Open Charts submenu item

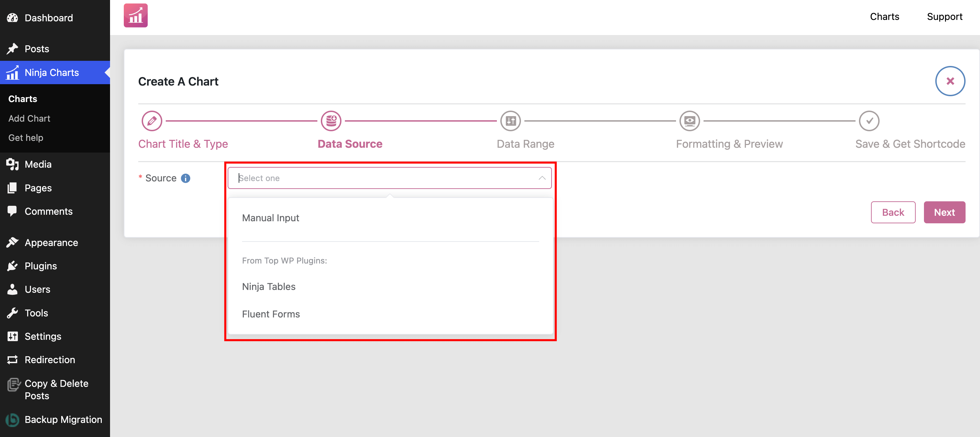pos(23,99)
